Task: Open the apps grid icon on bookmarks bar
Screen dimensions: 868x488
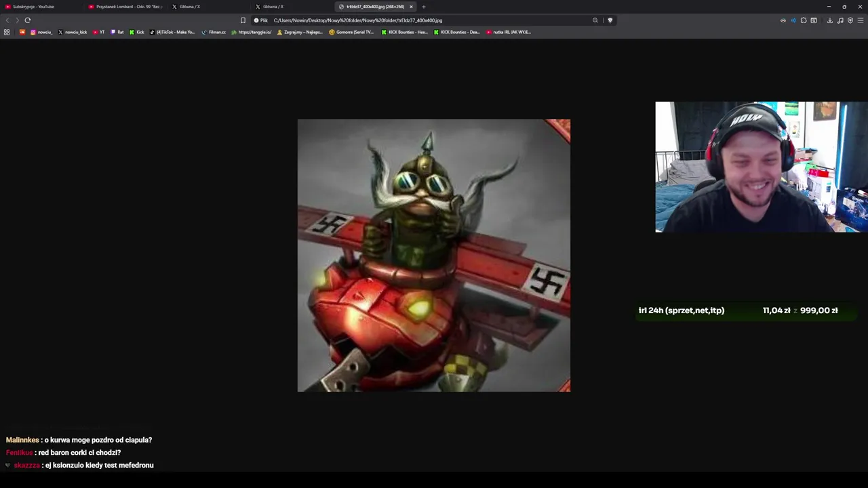Action: [7, 32]
